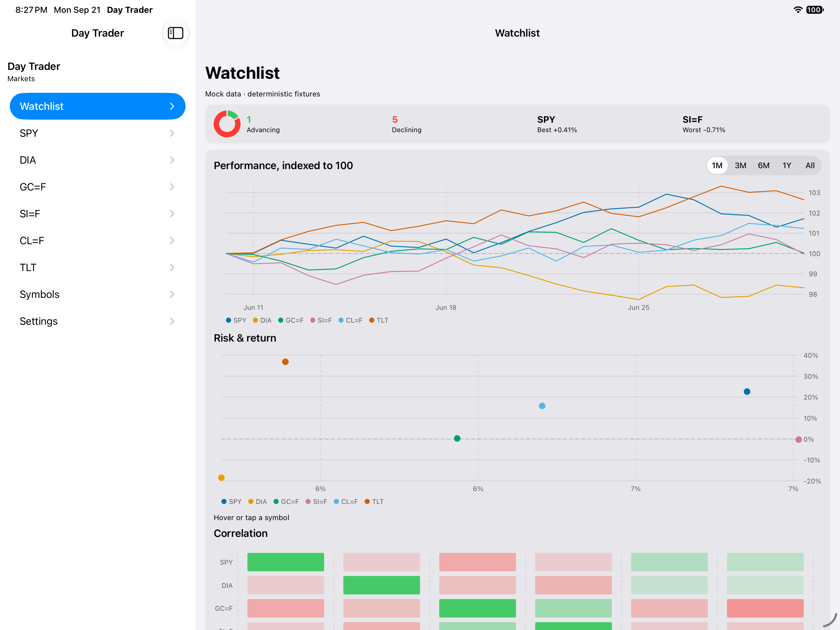Click DIA legend entry under Risk & return
Viewport: 840px width, 630px height.
[x=258, y=501]
